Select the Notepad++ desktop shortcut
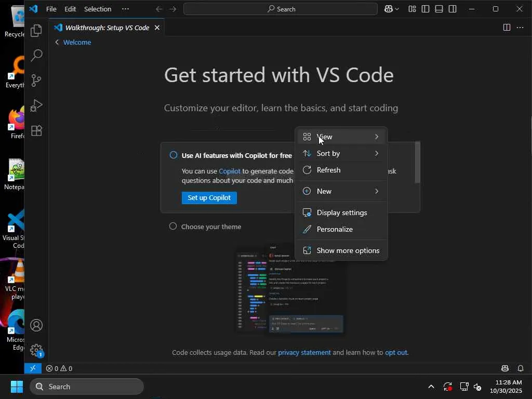The width and height of the screenshot is (532, 399). [x=15, y=175]
